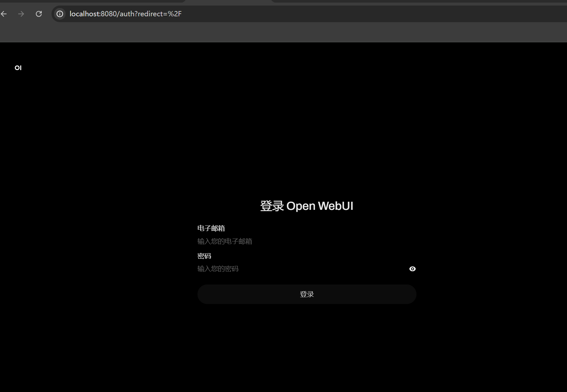Image resolution: width=567 pixels, height=392 pixels.
Task: Toggle password visibility eye icon
Action: tap(413, 269)
